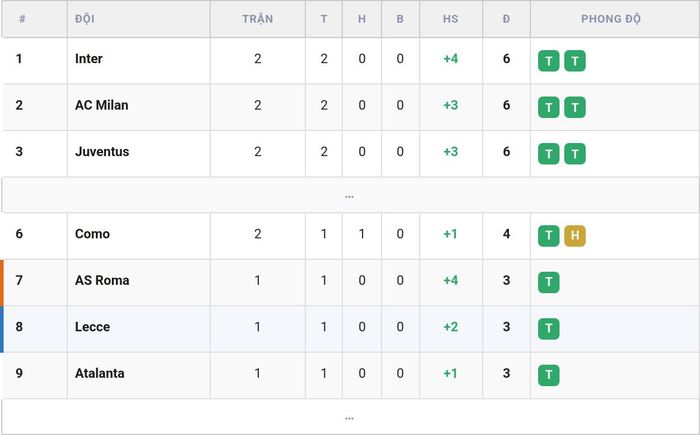Click Inter's first green T form badge

548,61
